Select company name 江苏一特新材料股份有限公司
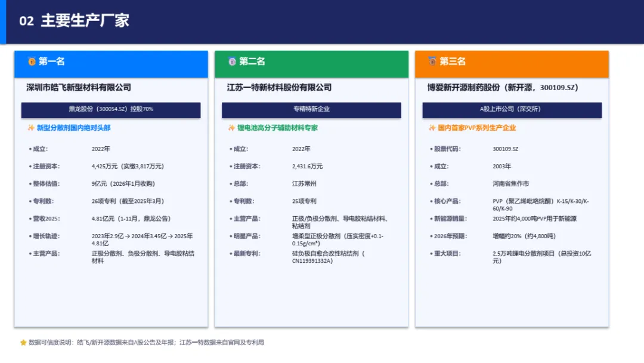The image size is (644, 363). tap(279, 88)
